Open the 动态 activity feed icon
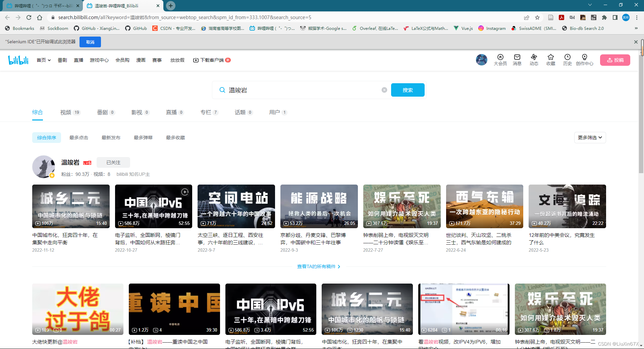 534,60
